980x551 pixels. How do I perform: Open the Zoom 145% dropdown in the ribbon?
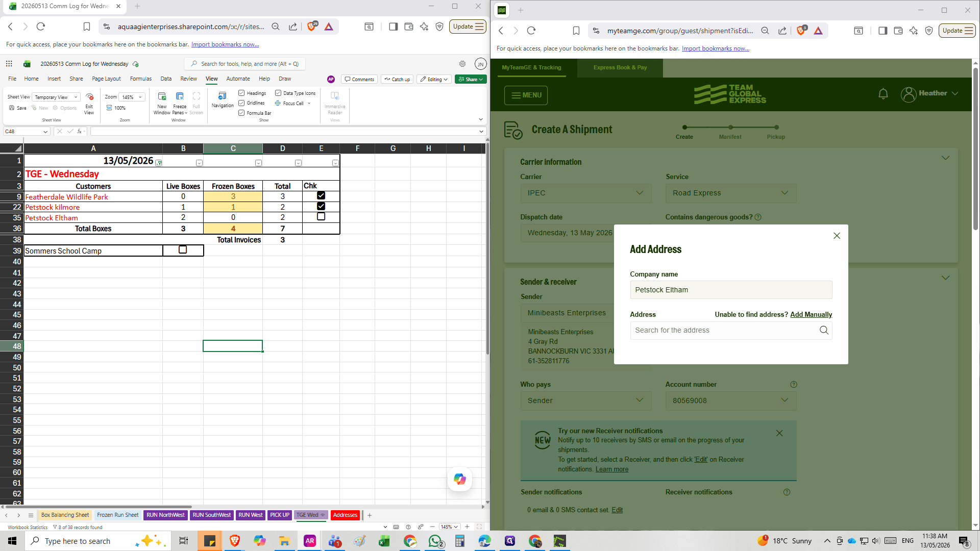(x=132, y=97)
